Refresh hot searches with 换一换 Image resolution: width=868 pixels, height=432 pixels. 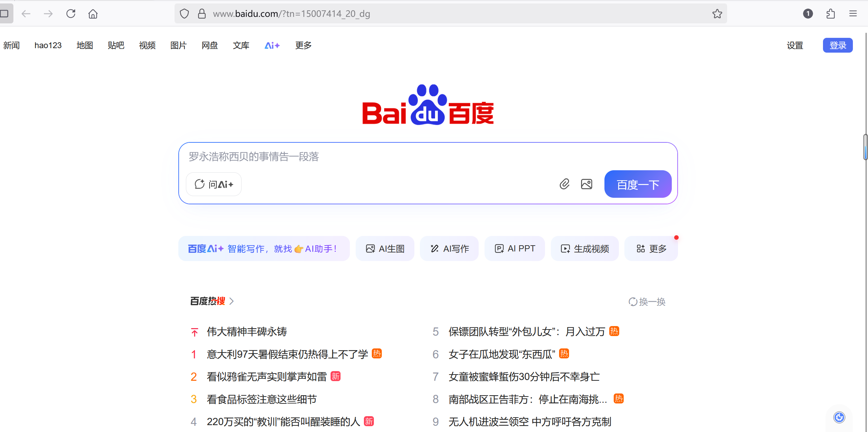647,302
